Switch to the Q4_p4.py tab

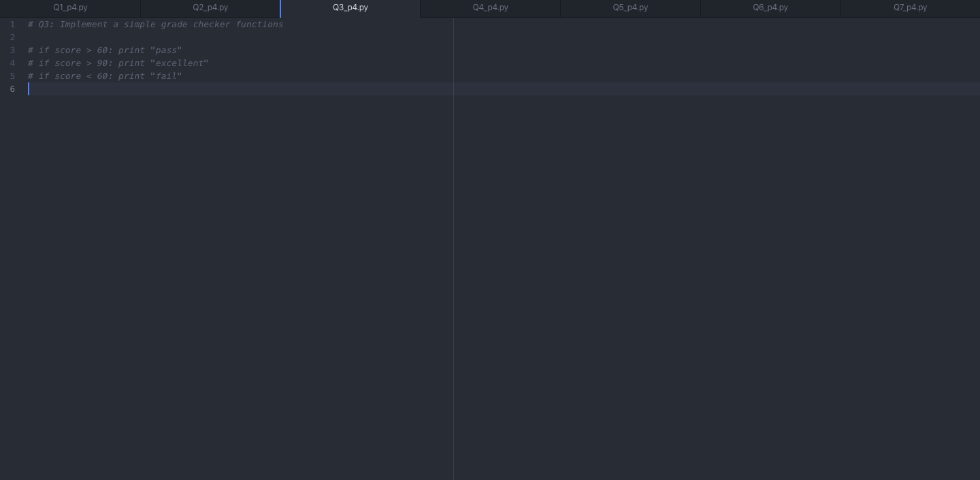pyautogui.click(x=490, y=7)
